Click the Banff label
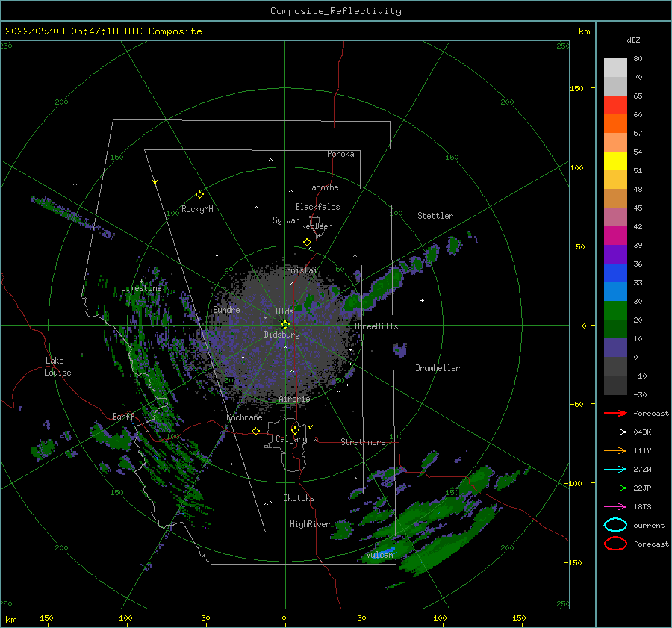 click(x=123, y=416)
